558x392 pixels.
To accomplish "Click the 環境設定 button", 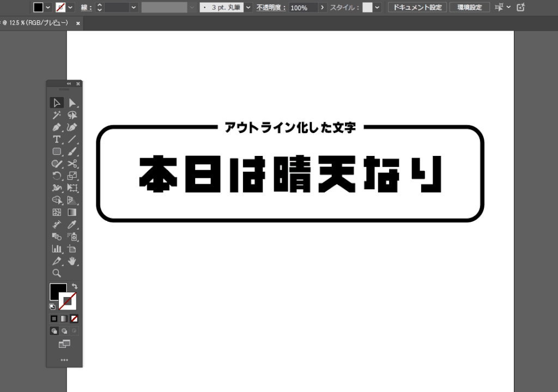I will point(470,7).
